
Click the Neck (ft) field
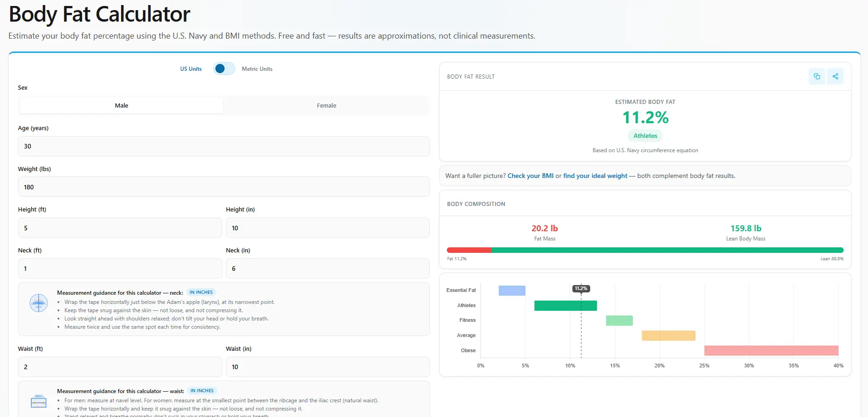pos(120,268)
